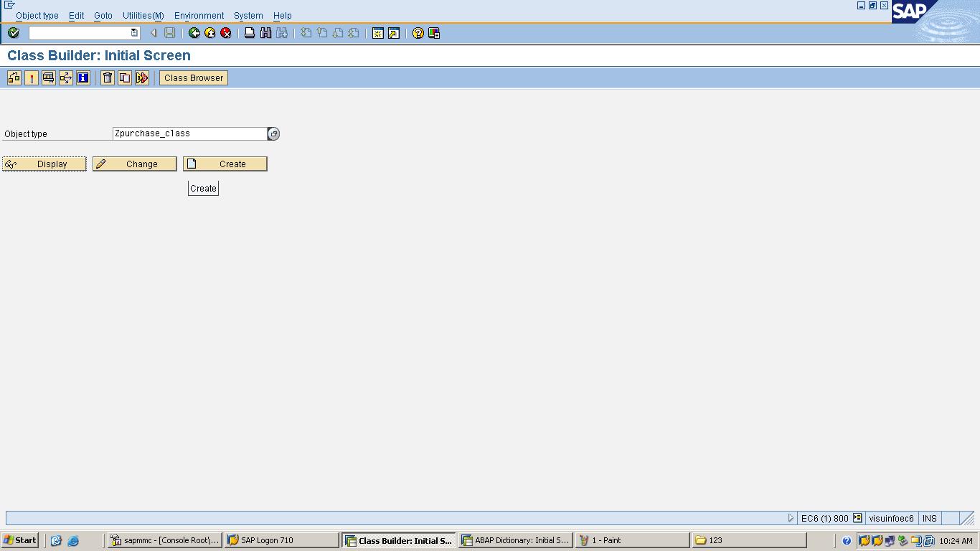Click the Help question mark icon
The image size is (980, 551).
click(x=418, y=32)
